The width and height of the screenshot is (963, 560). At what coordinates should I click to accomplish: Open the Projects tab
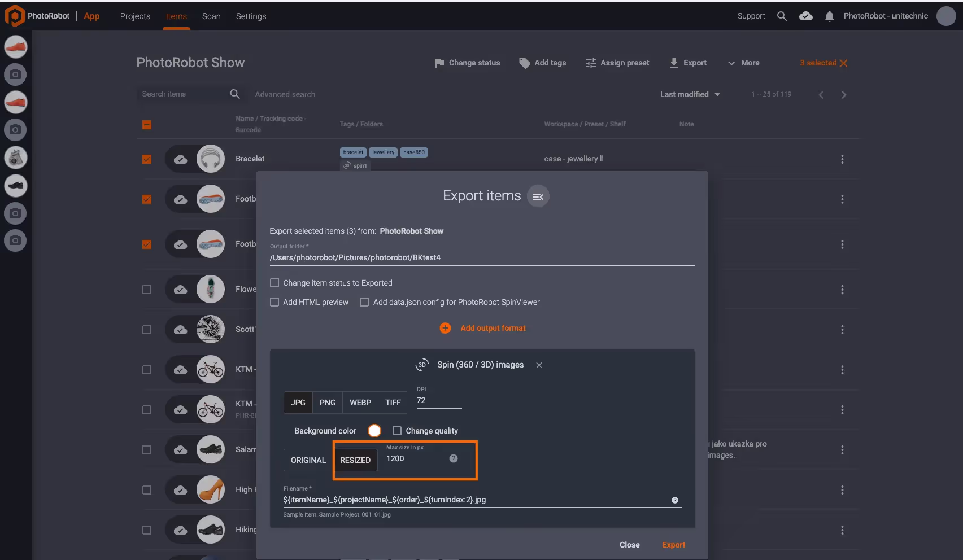pos(135,16)
